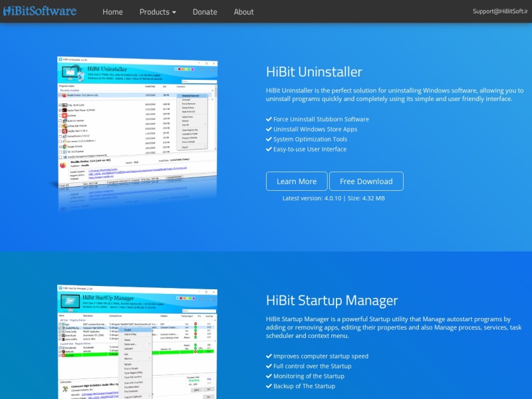Image resolution: width=532 pixels, height=399 pixels.
Task: Click the Support@HiBitSoft.ir email link
Action: (500, 11)
